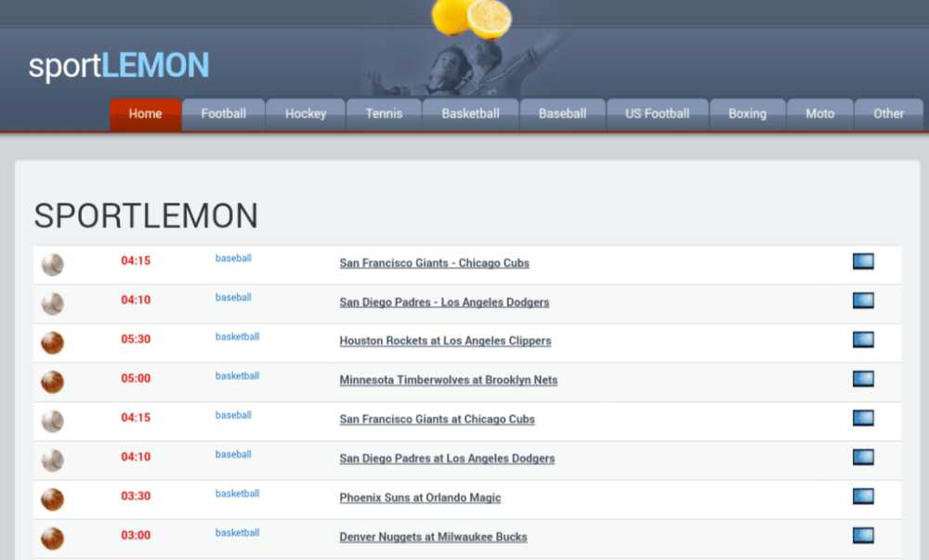This screenshot has width=929, height=560.
Task: Open Denver Nuggets at Milwaukee Bucks link
Action: coord(433,537)
